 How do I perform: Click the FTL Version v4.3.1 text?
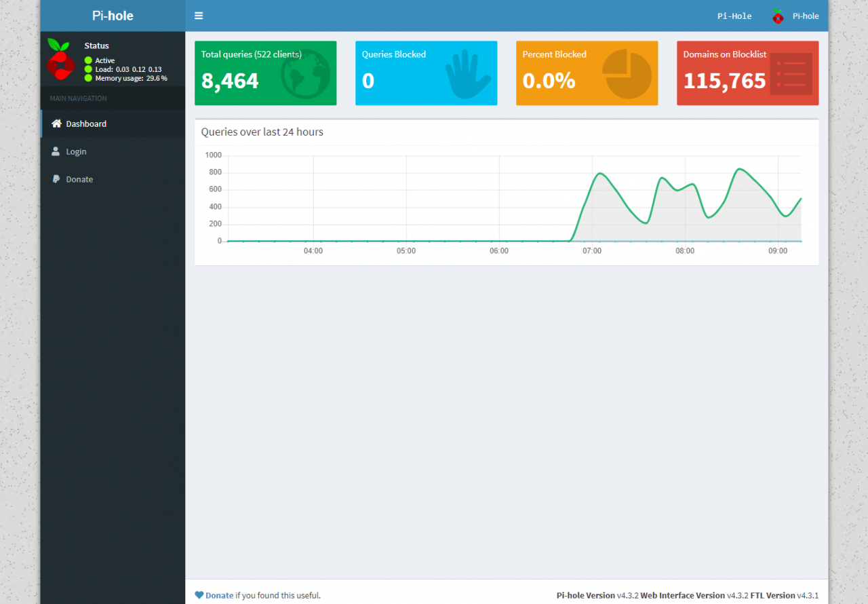coord(785,595)
